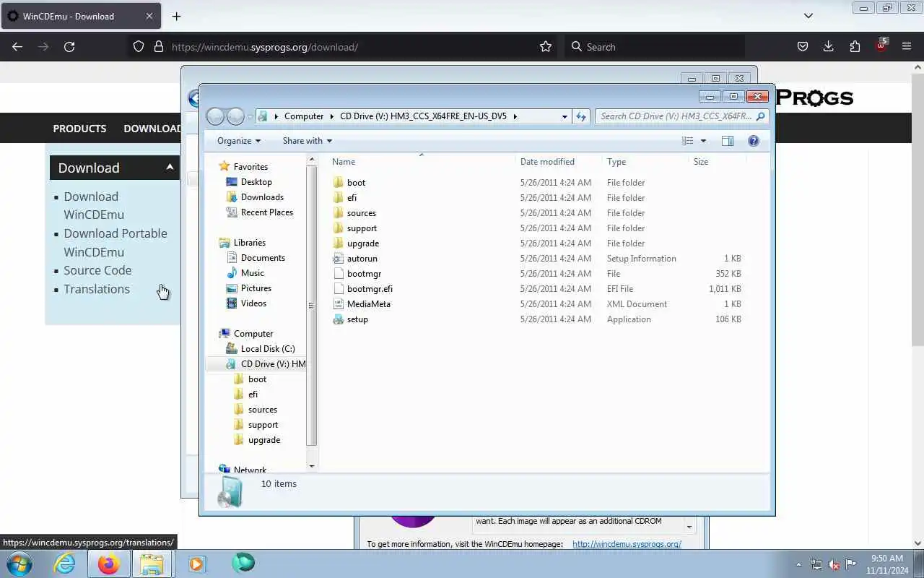This screenshot has height=578, width=924.
Task: Click Explorer's Forward navigation button
Action: click(235, 116)
